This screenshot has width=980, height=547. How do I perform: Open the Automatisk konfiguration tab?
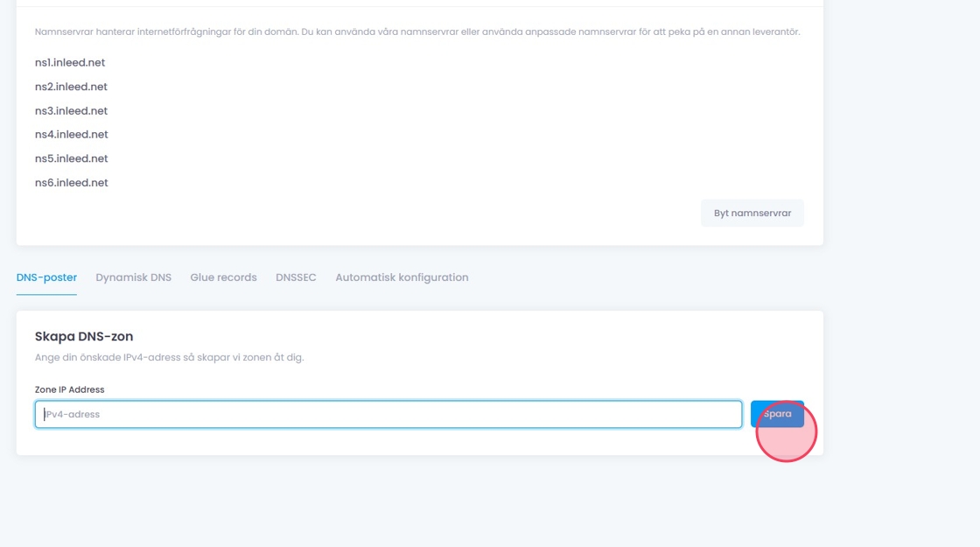(x=402, y=277)
